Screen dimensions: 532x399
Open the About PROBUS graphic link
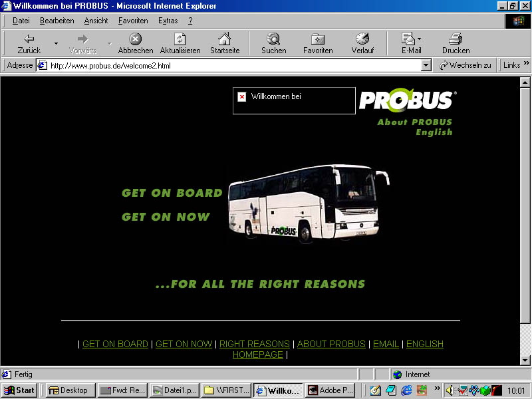(x=414, y=122)
